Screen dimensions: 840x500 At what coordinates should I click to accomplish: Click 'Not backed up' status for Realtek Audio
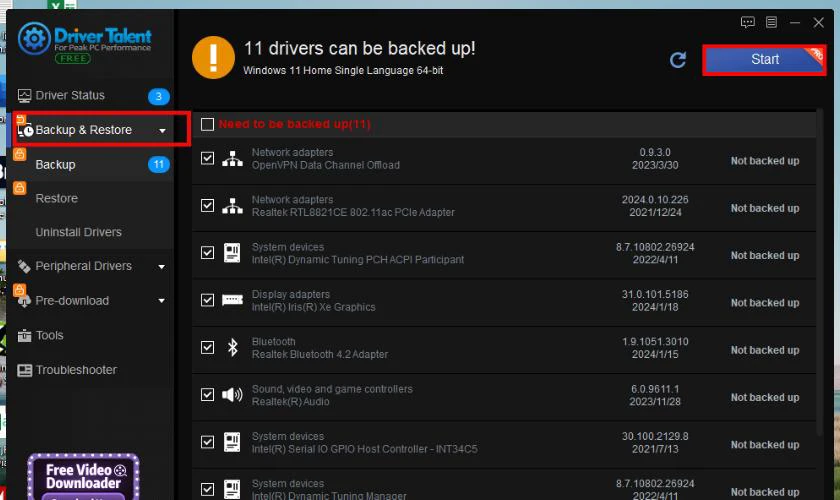[765, 397]
